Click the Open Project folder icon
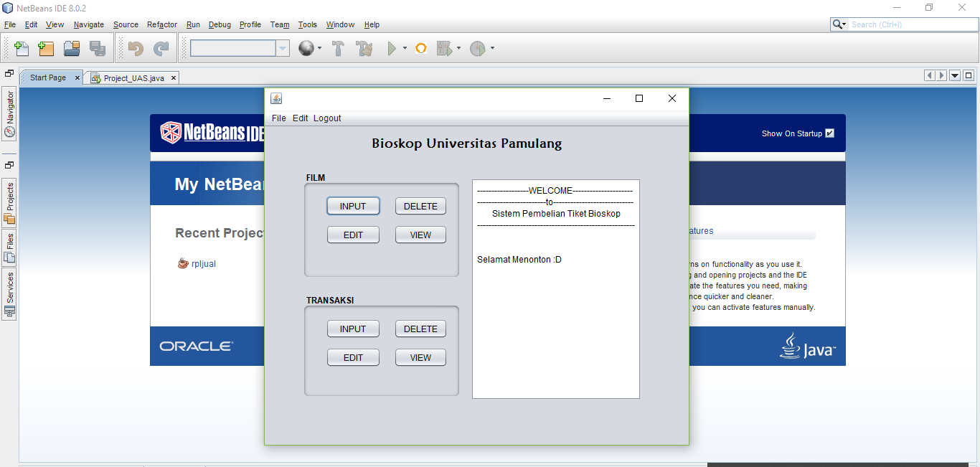980x467 pixels. (71, 48)
